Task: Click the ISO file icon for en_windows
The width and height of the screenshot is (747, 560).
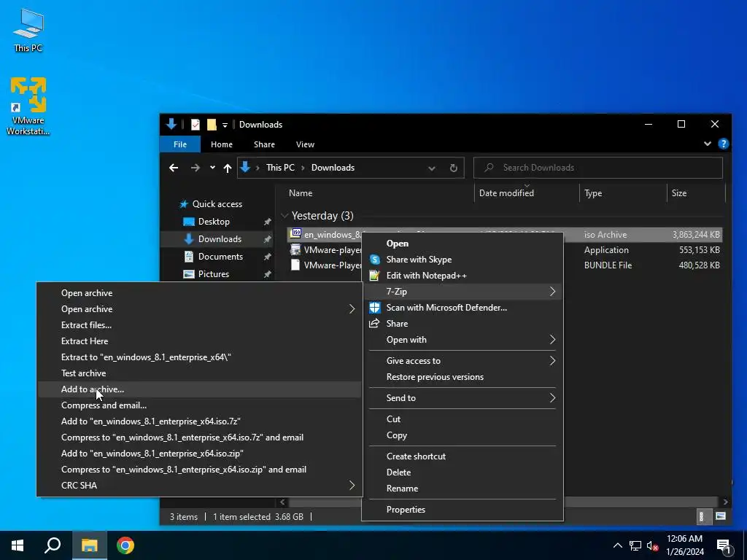Action: (x=296, y=234)
